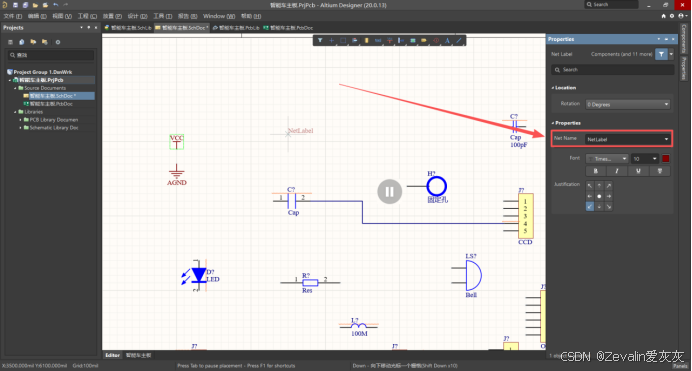
Task: Switch to the .PcbLib document tab
Action: coord(236,28)
